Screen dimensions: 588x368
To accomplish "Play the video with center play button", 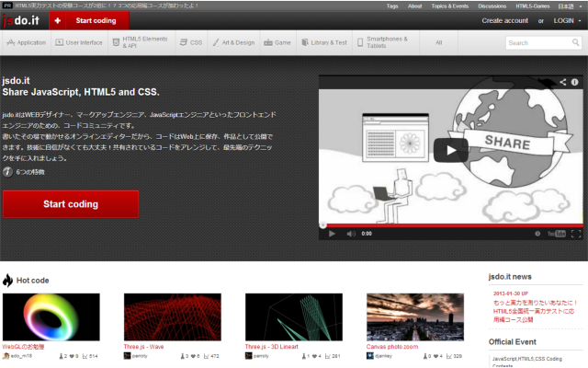I will (451, 150).
